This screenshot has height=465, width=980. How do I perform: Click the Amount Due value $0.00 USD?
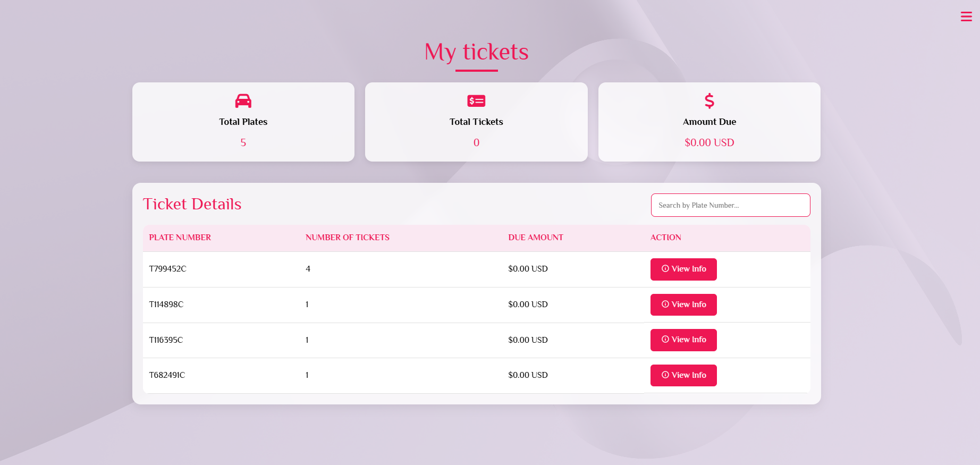(709, 142)
